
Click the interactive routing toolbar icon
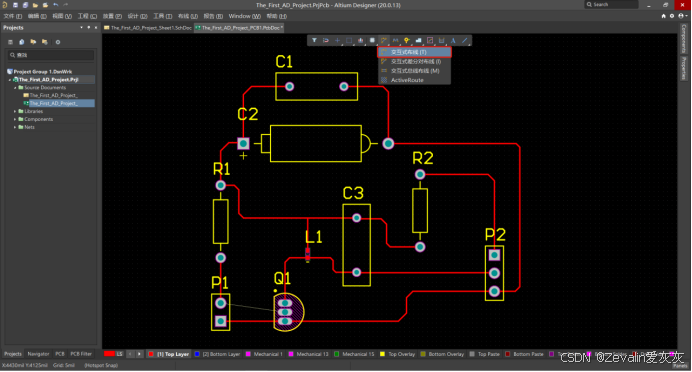pyautogui.click(x=384, y=41)
